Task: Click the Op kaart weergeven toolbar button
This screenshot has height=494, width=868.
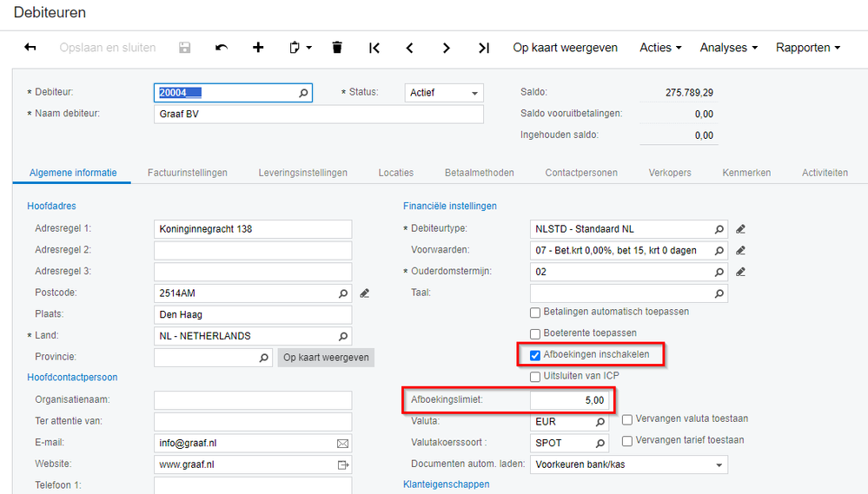Action: 566,48
